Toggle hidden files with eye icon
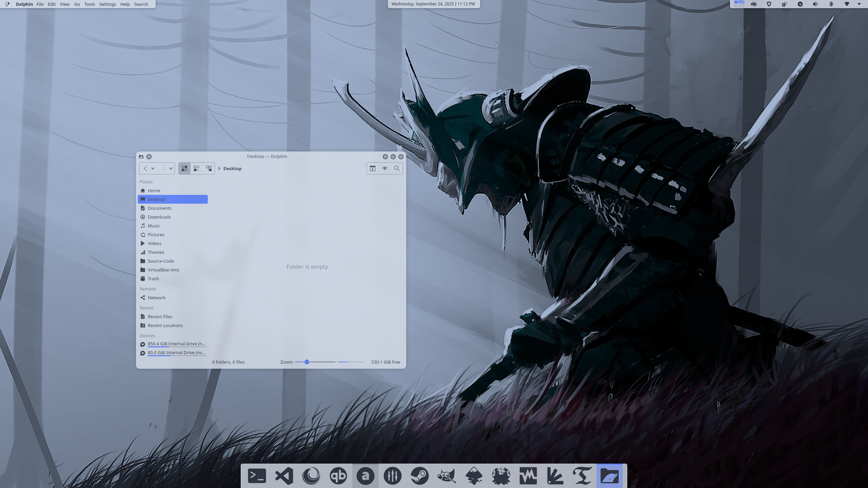 click(x=384, y=168)
